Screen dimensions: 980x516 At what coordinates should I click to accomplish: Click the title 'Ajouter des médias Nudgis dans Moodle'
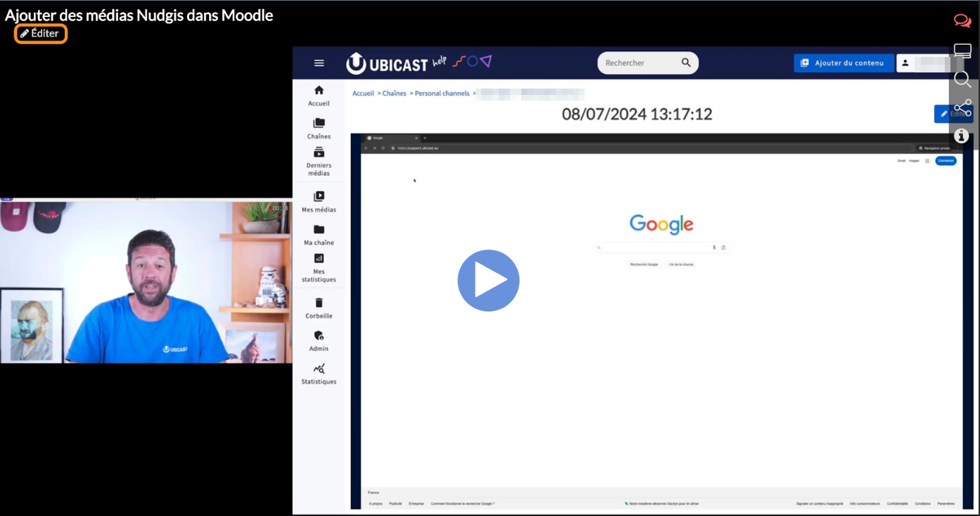139,15
